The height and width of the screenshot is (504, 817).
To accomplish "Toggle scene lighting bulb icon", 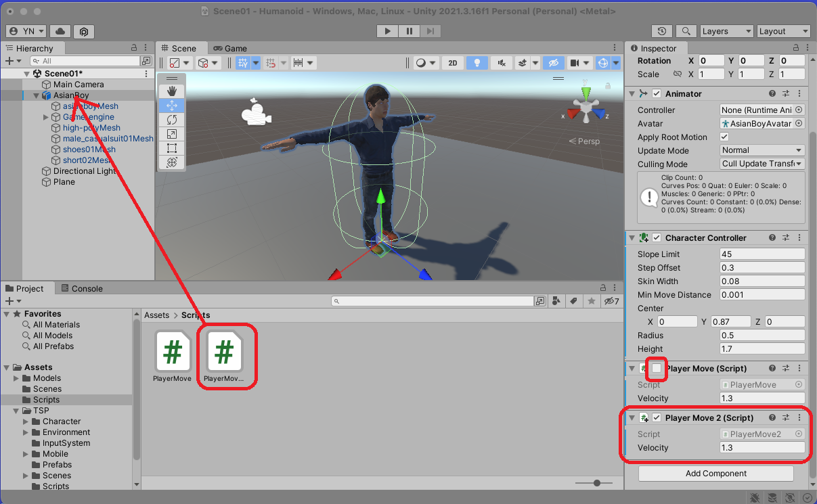I will click(477, 63).
